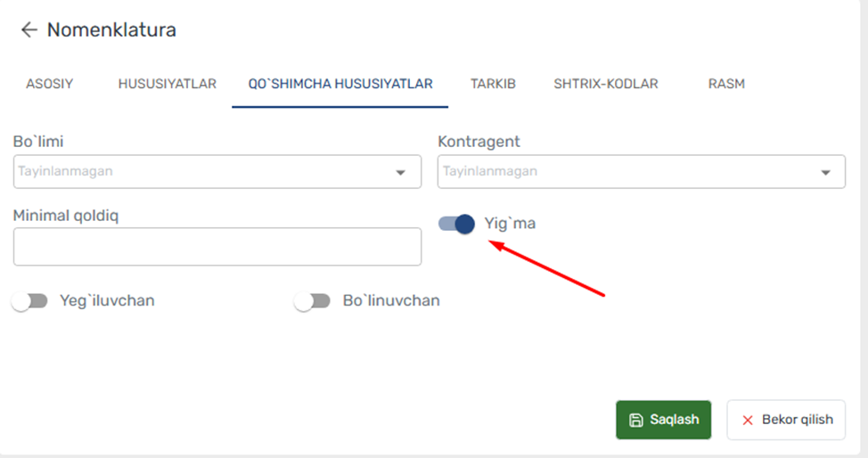Go back using the arrow beside Nomenklatura
Viewport: 868px width, 458px height.
pyautogui.click(x=29, y=30)
